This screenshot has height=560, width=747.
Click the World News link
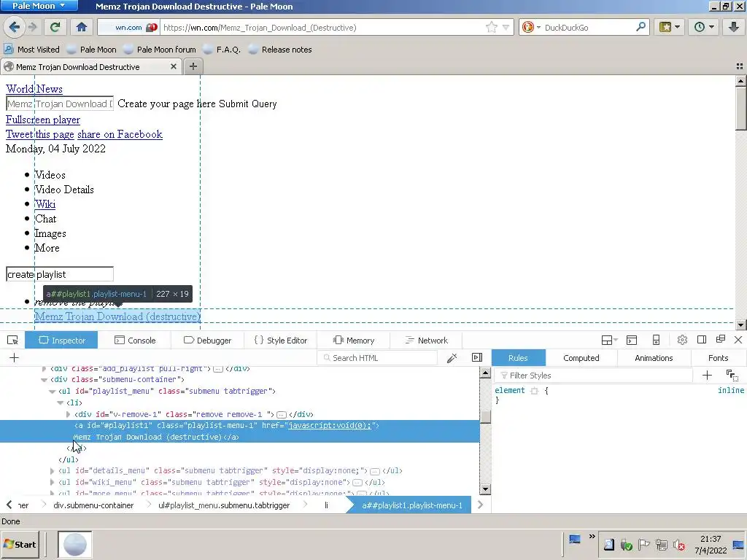[34, 88]
